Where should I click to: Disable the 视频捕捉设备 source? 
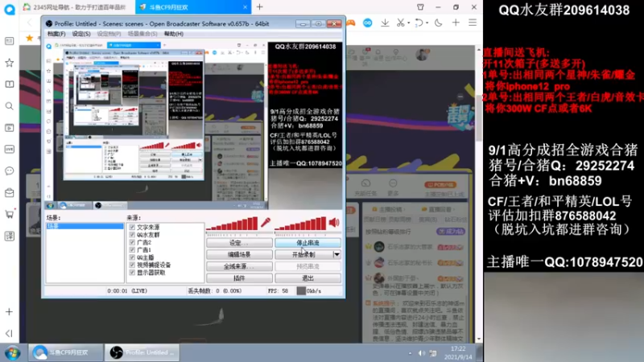click(x=132, y=265)
